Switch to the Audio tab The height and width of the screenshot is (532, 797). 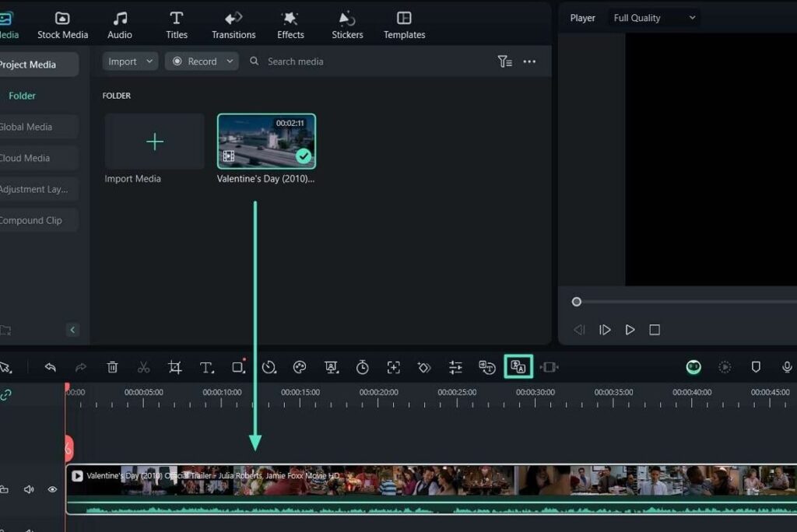[120, 25]
